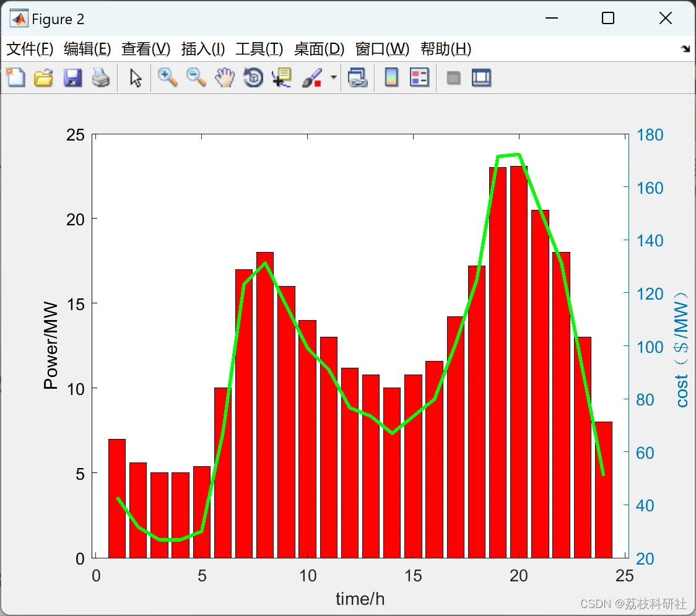696x616 pixels.
Task: Open the 帮助(H) menu
Action: pyautogui.click(x=446, y=49)
